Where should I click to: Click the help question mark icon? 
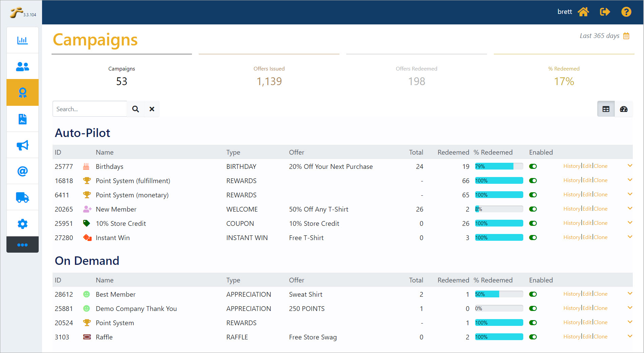coord(626,12)
